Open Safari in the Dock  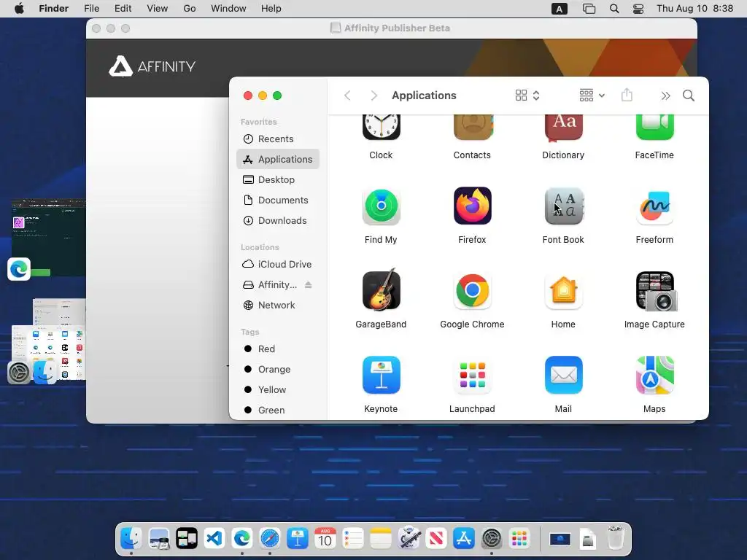tap(270, 539)
